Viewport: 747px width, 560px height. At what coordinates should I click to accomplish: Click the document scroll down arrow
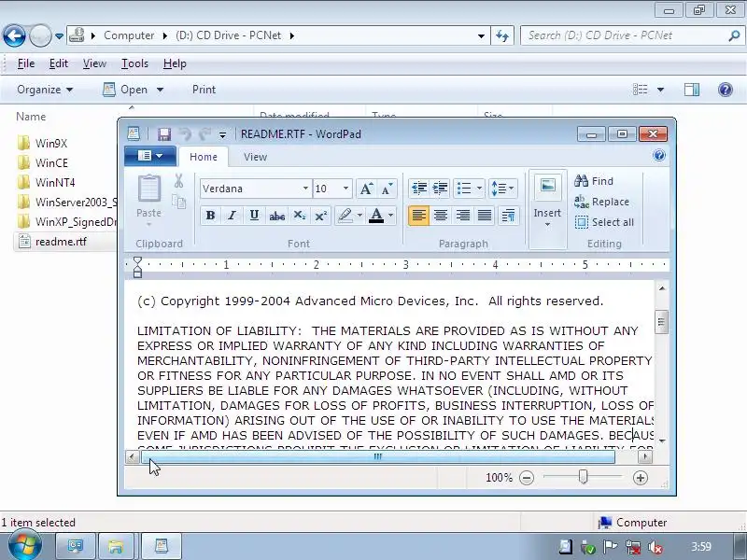[662, 441]
